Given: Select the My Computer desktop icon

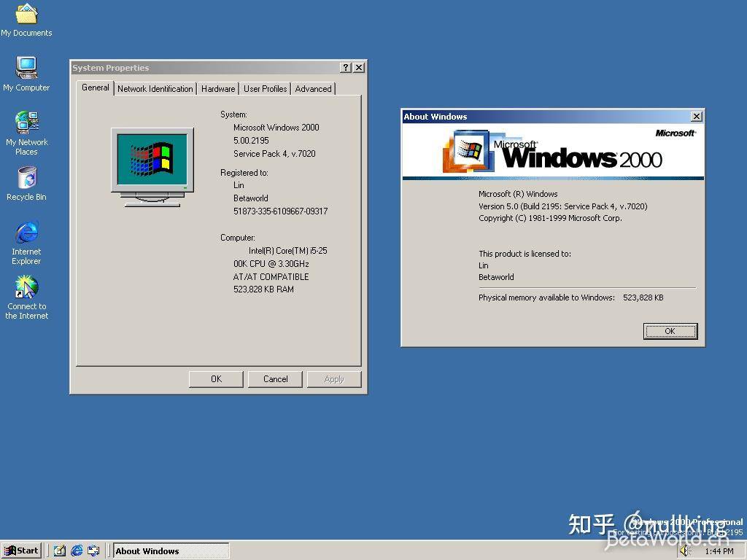Looking at the screenshot, I should coord(26,74).
